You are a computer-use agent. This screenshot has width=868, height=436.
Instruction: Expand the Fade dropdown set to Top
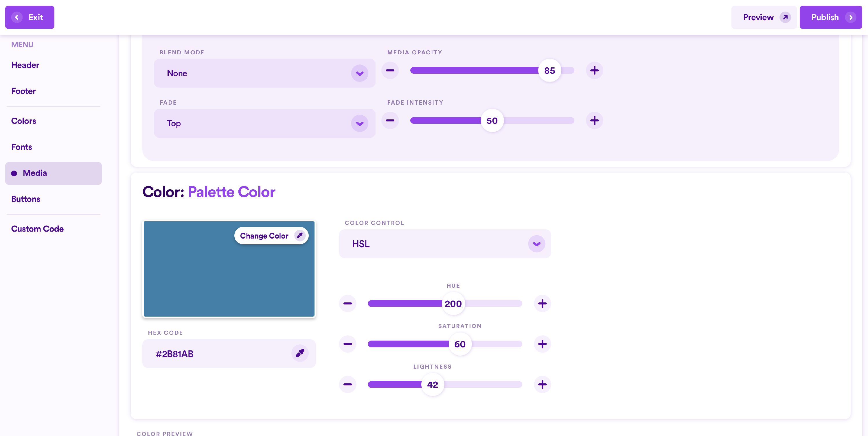[264, 123]
